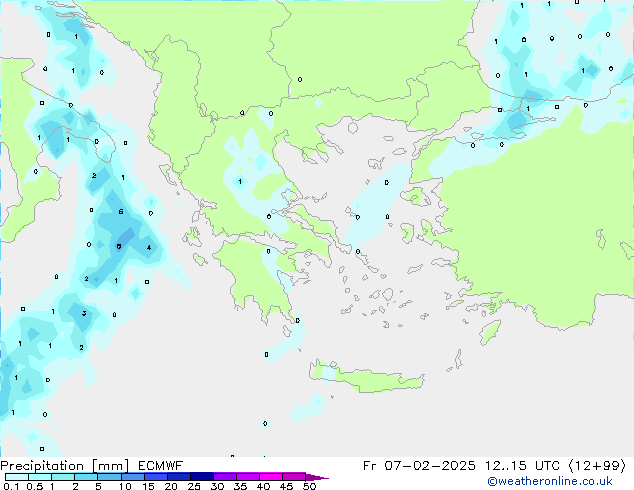Pick the 45–50 mm legend swatch
Screen dimensions: 634x490
pyautogui.click(x=294, y=477)
